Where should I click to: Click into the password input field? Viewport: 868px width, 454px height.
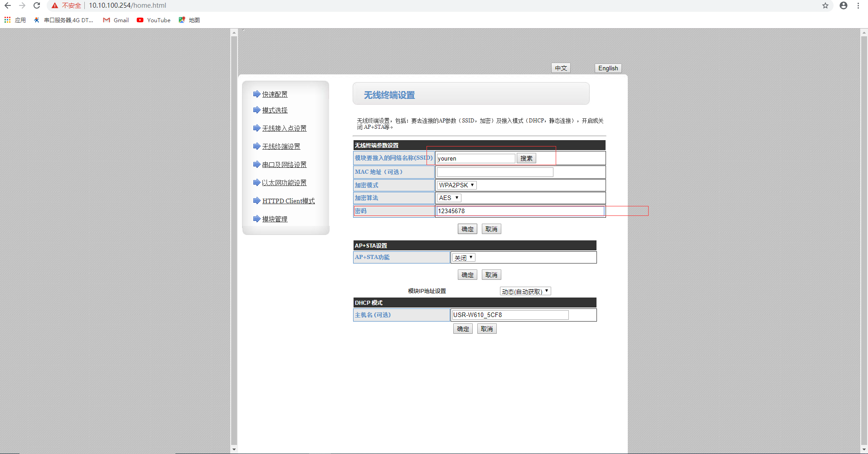(519, 211)
